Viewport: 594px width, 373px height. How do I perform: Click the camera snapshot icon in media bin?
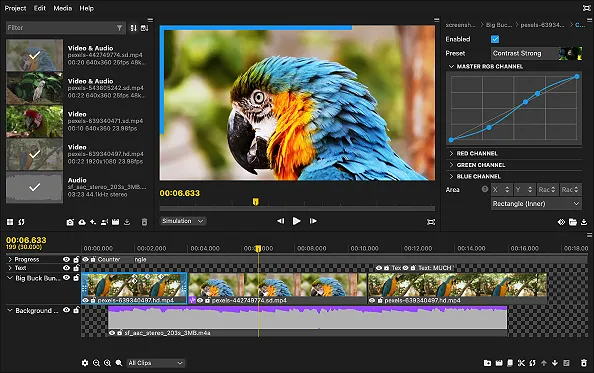pos(70,222)
